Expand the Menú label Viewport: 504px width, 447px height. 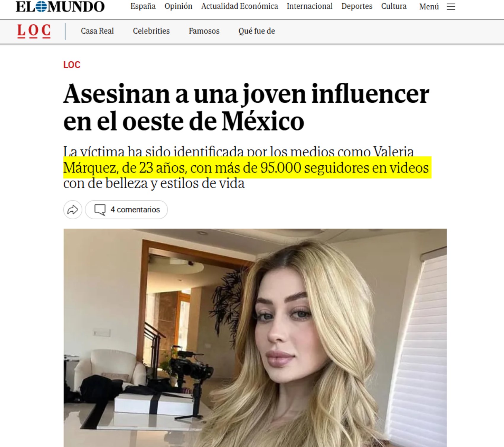429,7
